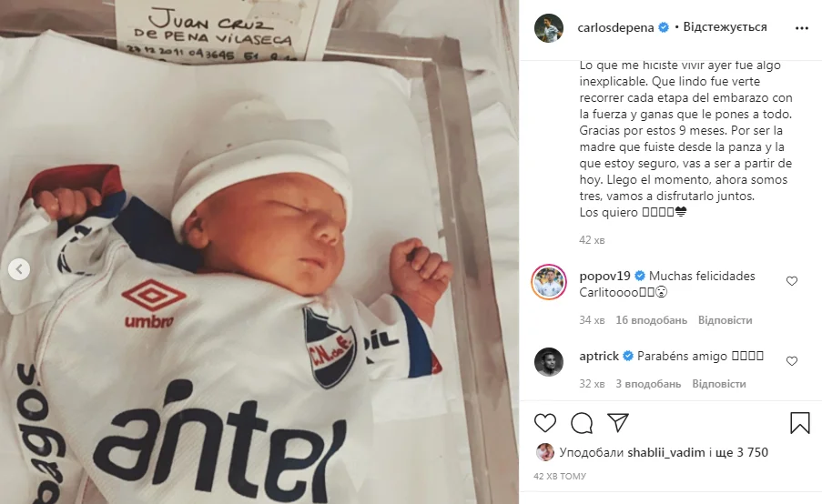
Task: Like aptrick's comment heart
Action: (792, 361)
